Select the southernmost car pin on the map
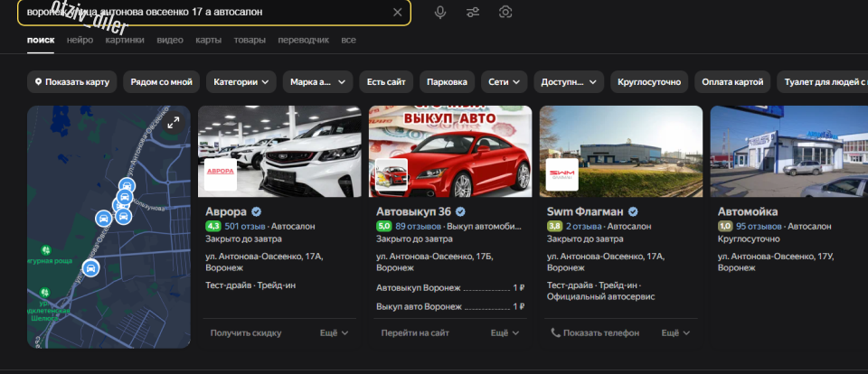868x374 pixels. 90,268
